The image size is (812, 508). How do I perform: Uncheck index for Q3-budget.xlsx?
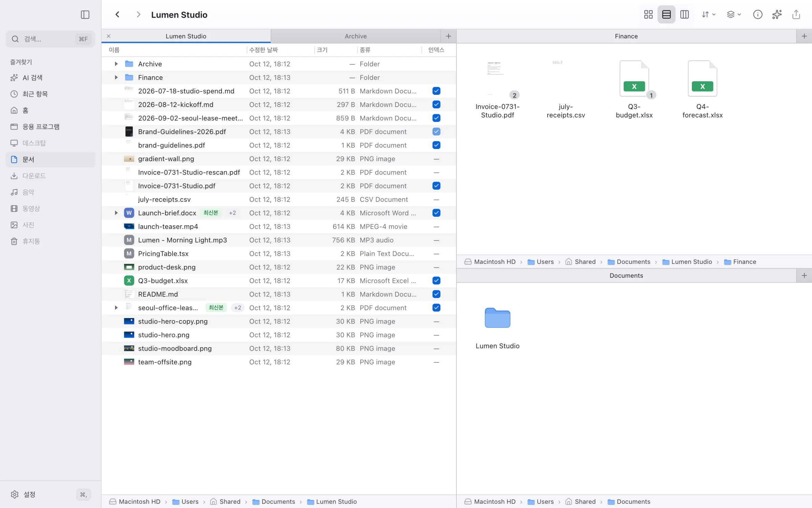click(x=436, y=280)
